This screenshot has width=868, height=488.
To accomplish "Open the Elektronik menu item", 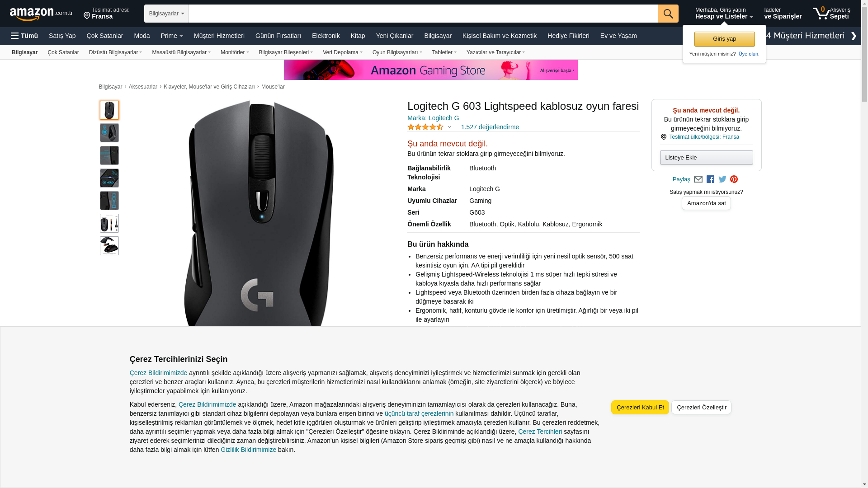I will (x=325, y=36).
